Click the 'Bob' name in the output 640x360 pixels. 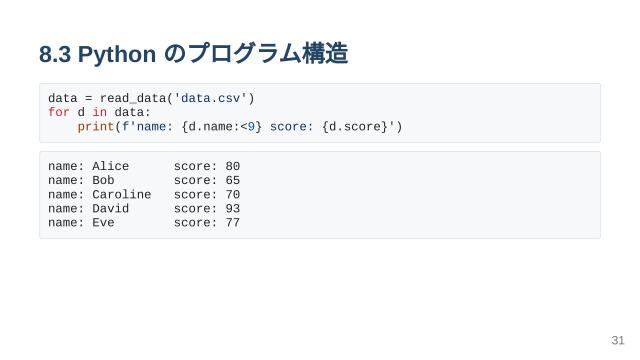(103, 180)
